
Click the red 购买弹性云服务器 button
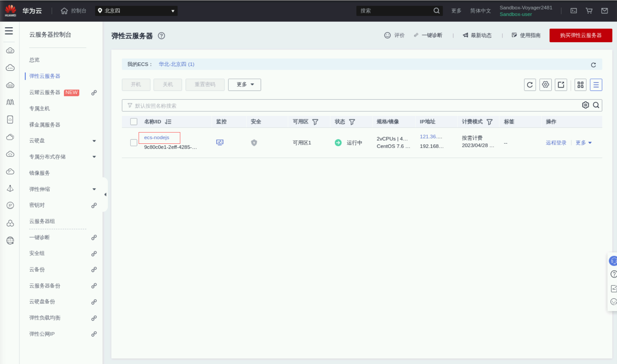click(x=581, y=36)
